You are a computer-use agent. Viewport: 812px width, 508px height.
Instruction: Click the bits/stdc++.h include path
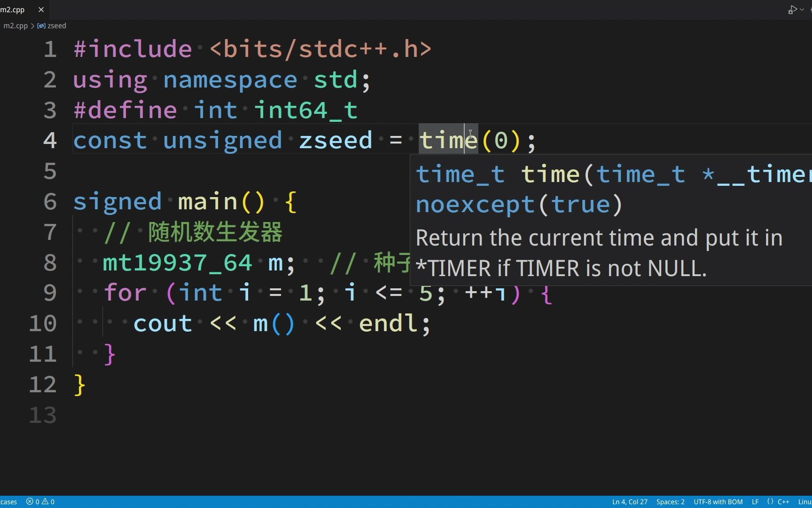pyautogui.click(x=320, y=49)
